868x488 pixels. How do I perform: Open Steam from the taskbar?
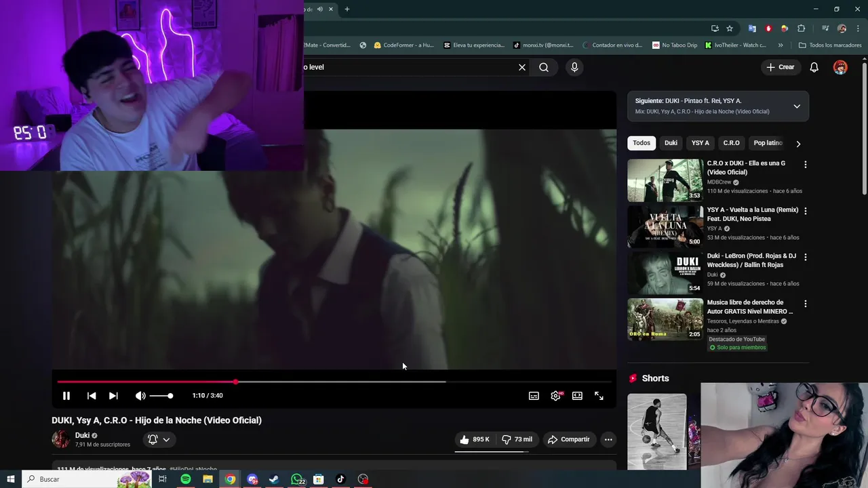coord(274,479)
